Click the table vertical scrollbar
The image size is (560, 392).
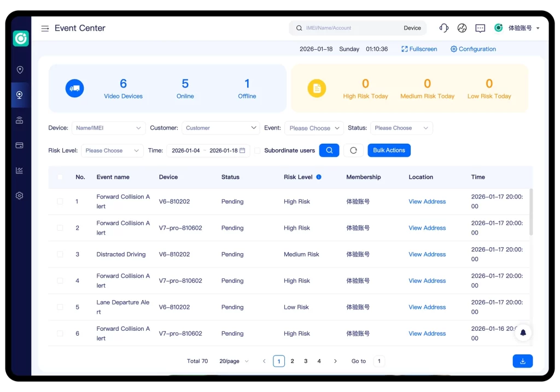click(531, 212)
